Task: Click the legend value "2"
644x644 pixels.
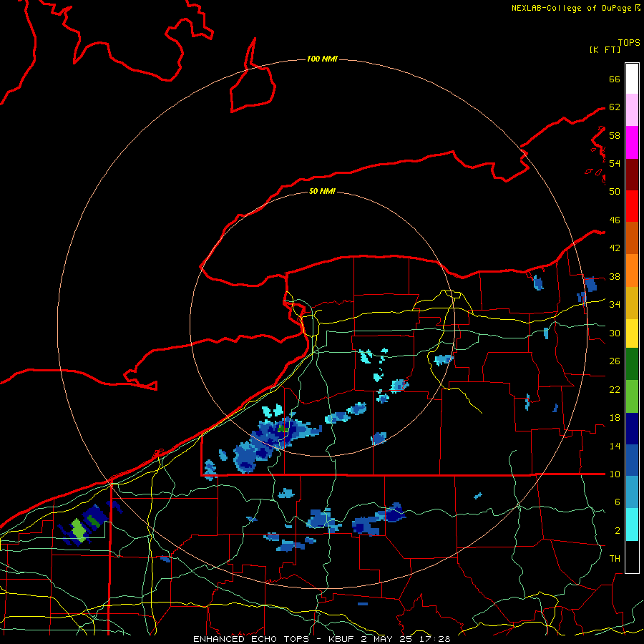Action: coord(617,531)
